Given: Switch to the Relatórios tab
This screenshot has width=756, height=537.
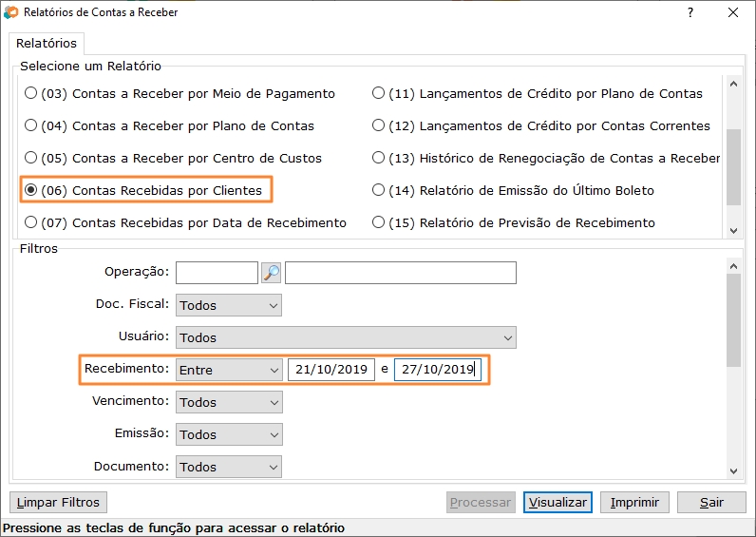Looking at the screenshot, I should click(x=47, y=44).
